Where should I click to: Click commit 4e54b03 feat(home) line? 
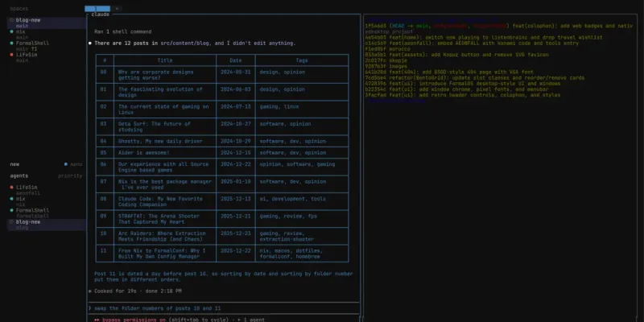484,37
